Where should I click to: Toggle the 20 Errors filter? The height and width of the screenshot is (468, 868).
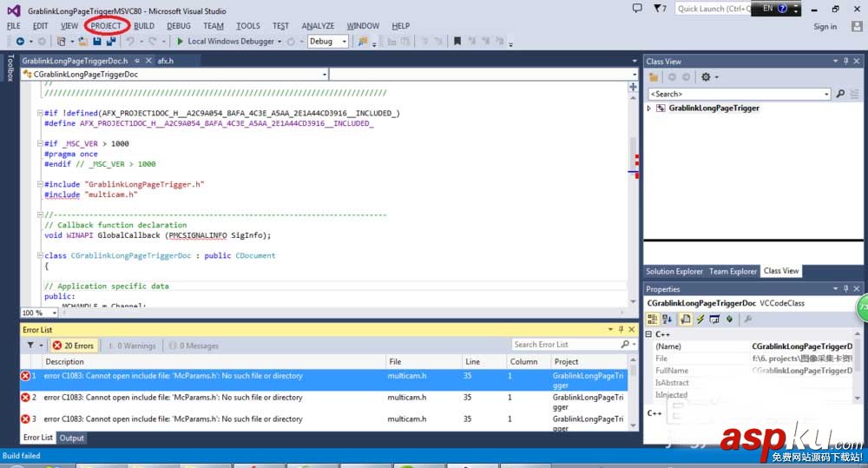tap(73, 346)
